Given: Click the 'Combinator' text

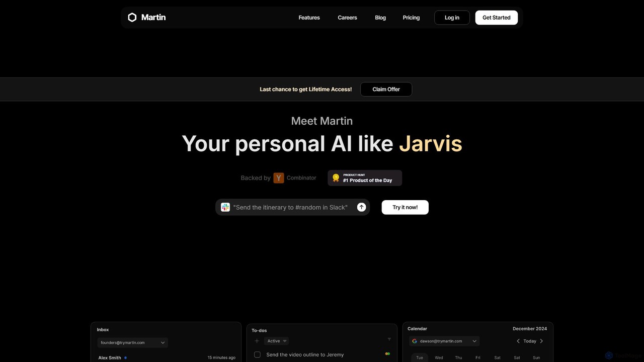Looking at the screenshot, I should [301, 178].
